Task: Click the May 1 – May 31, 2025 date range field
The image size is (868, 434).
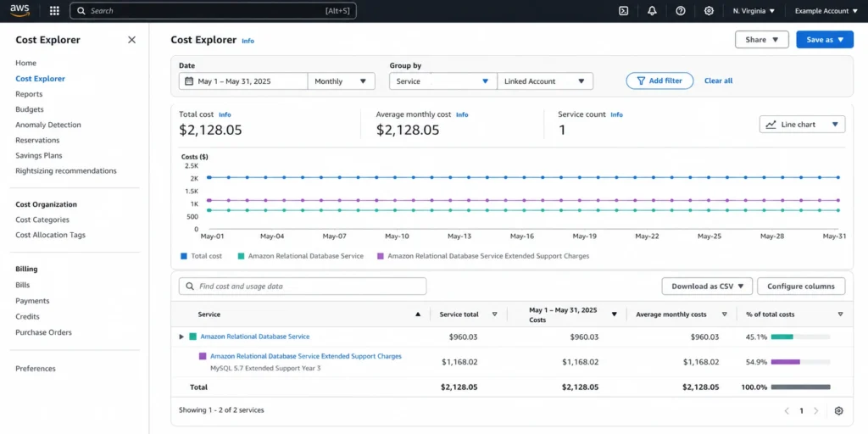Action: [x=243, y=81]
